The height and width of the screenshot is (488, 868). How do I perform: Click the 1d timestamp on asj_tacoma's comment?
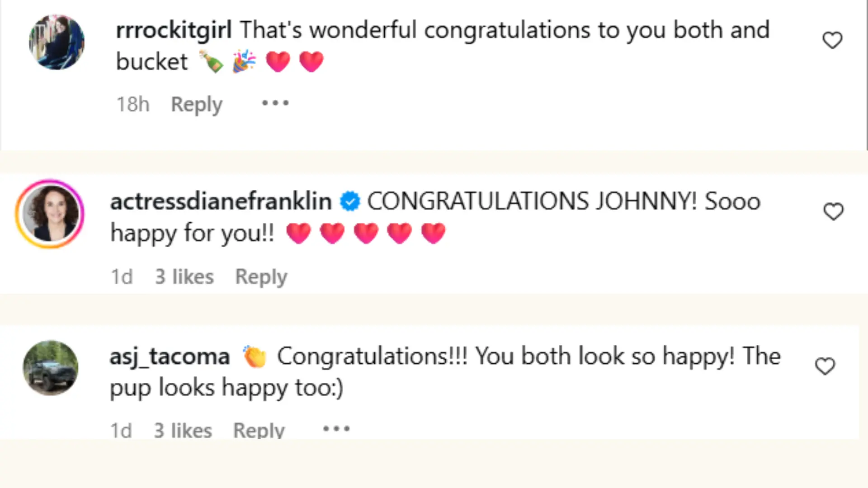click(x=121, y=430)
